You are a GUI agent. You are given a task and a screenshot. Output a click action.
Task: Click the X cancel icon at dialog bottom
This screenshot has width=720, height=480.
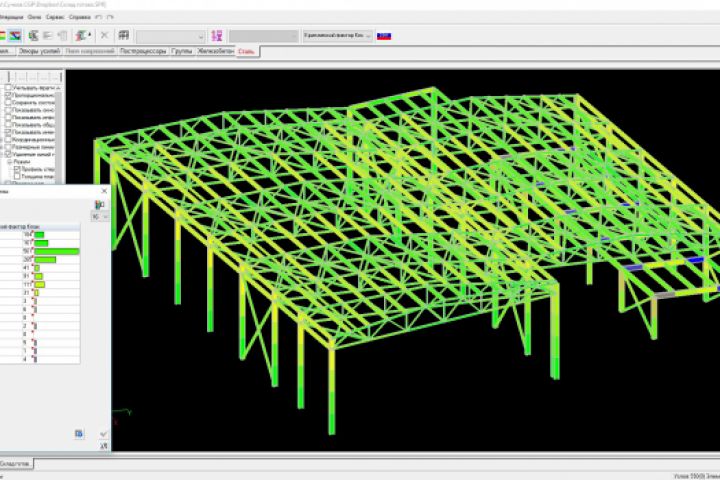[x=103, y=446]
